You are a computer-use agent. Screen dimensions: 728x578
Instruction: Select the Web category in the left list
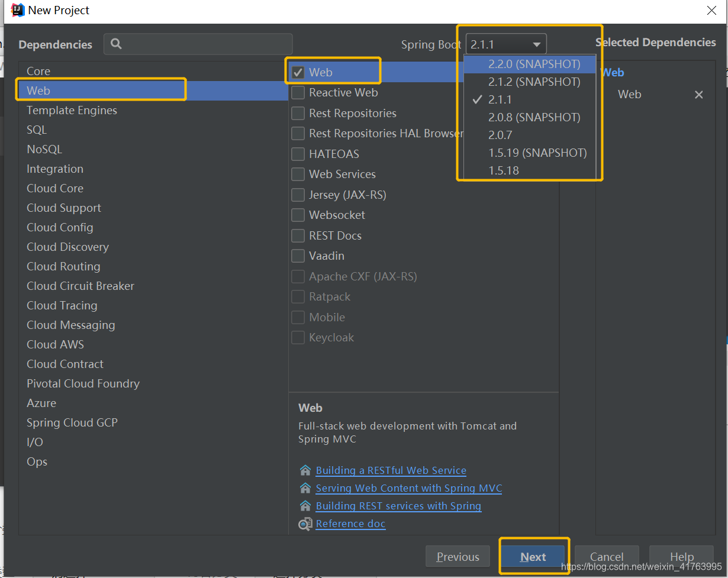pos(153,91)
